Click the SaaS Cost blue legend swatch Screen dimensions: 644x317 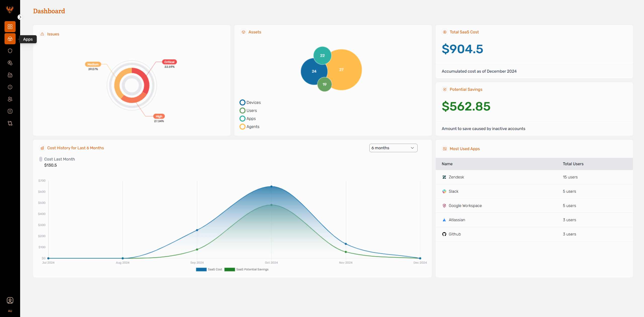(201, 269)
